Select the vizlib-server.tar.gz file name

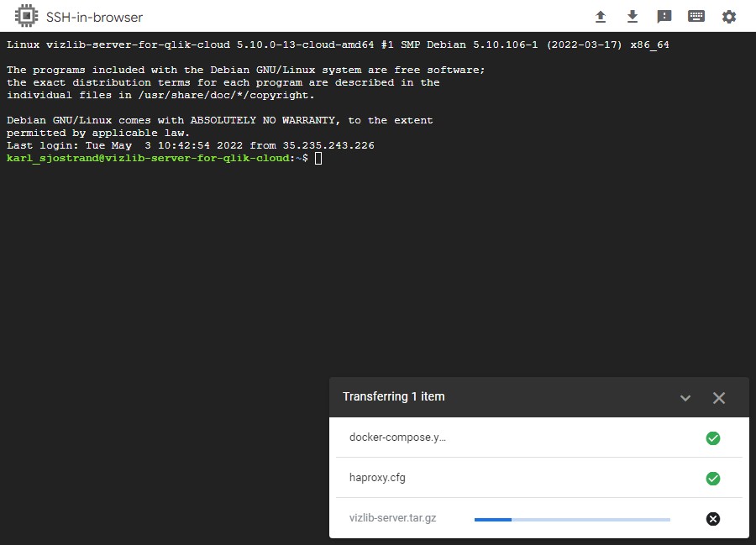(x=393, y=518)
